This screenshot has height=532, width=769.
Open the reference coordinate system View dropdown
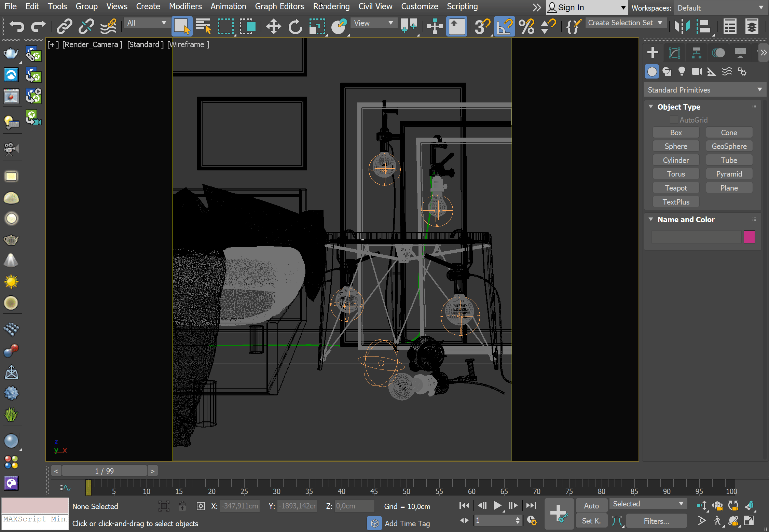click(373, 23)
